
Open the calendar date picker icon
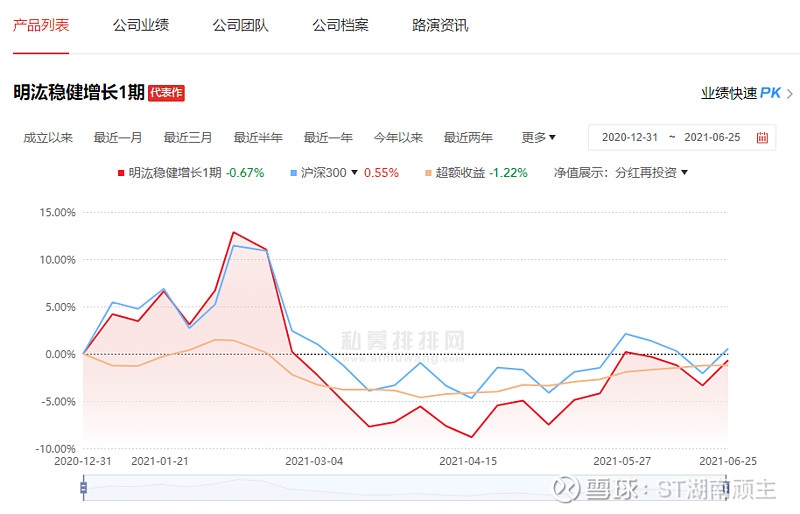coord(762,137)
